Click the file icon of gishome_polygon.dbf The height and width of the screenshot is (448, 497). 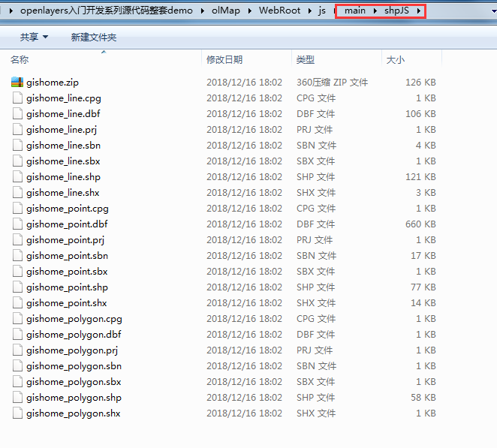pyautogui.click(x=17, y=334)
